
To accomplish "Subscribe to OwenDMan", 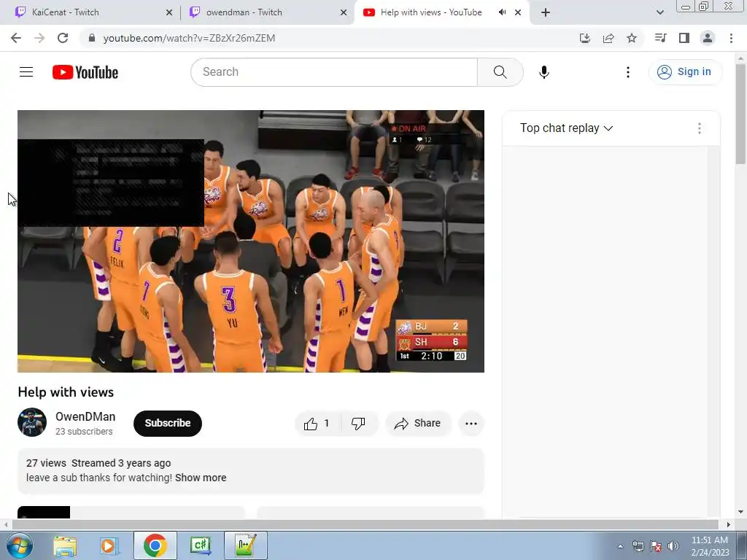I will point(168,424).
